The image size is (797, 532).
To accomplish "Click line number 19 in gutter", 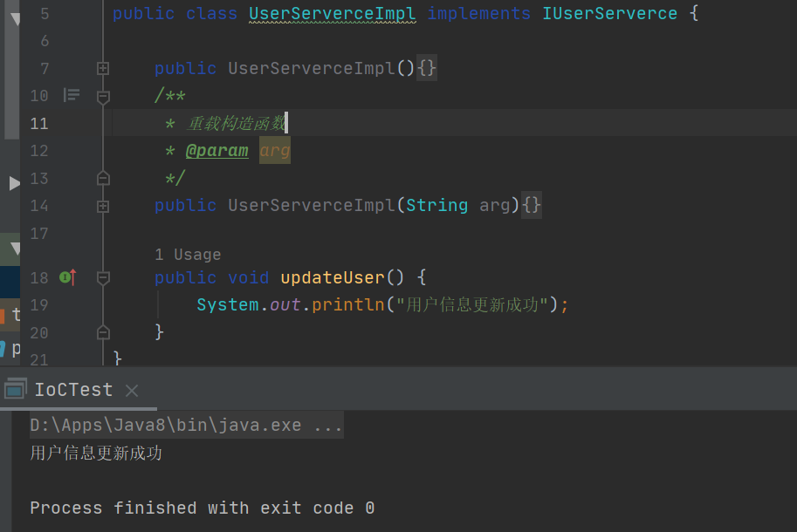I will tap(39, 305).
